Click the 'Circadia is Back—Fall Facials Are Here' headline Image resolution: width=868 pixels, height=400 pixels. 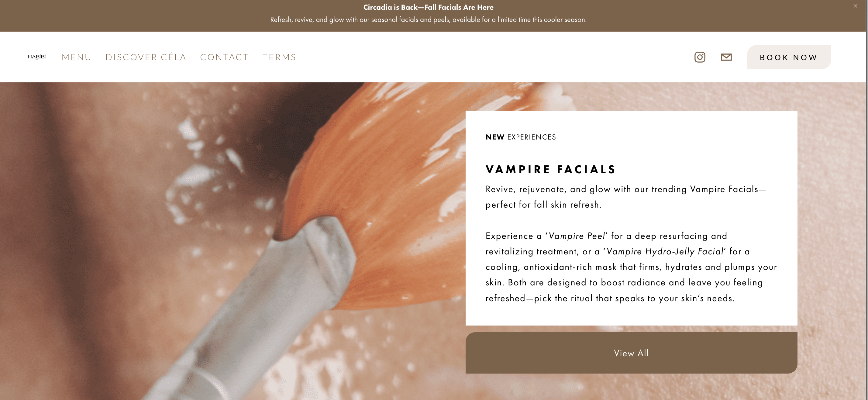point(428,7)
